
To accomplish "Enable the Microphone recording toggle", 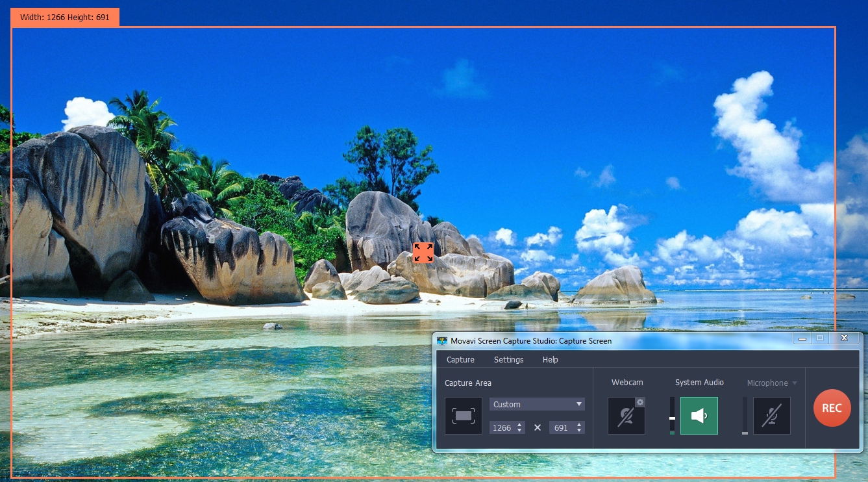I will click(772, 416).
